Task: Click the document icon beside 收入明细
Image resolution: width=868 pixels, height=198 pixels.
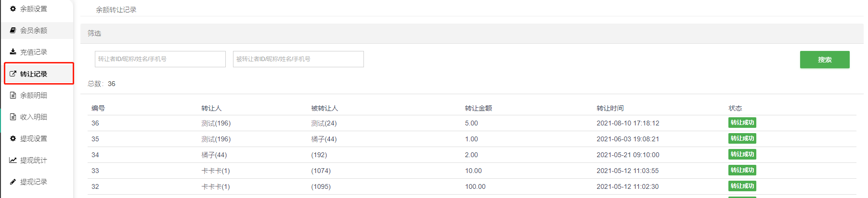Action: (x=13, y=117)
